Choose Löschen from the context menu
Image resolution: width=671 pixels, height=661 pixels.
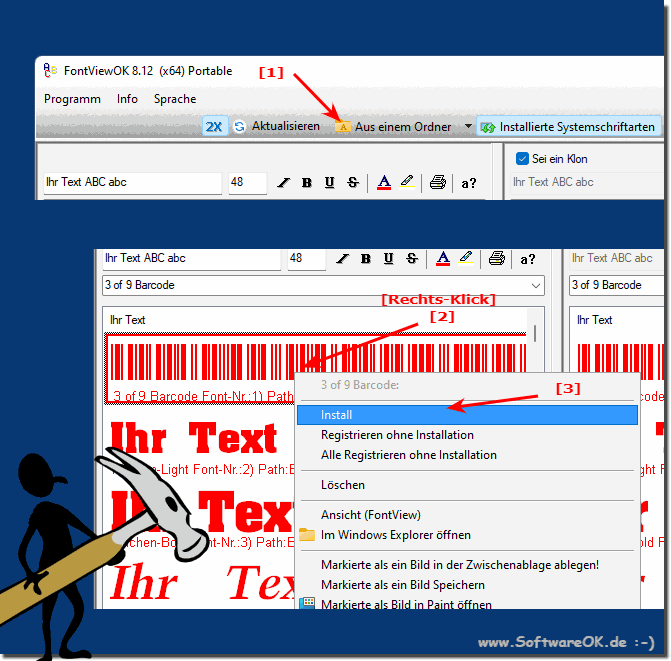[467, 485]
